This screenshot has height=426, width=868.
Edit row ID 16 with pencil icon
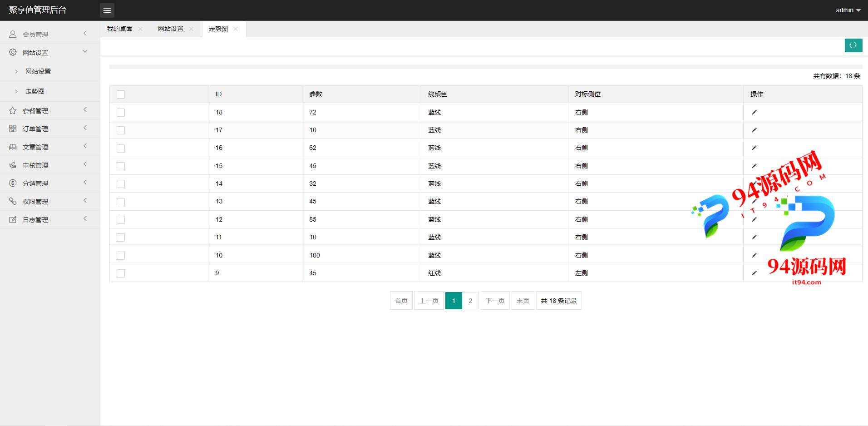click(x=754, y=148)
